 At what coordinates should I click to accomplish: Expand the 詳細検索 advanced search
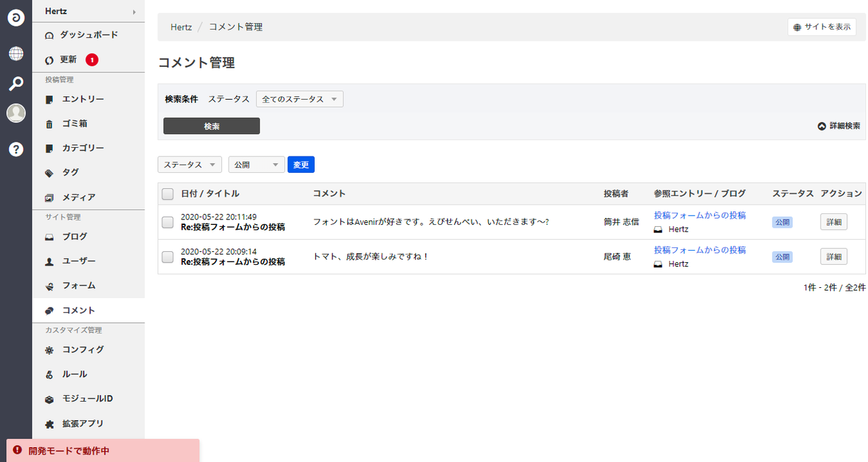[x=839, y=126]
